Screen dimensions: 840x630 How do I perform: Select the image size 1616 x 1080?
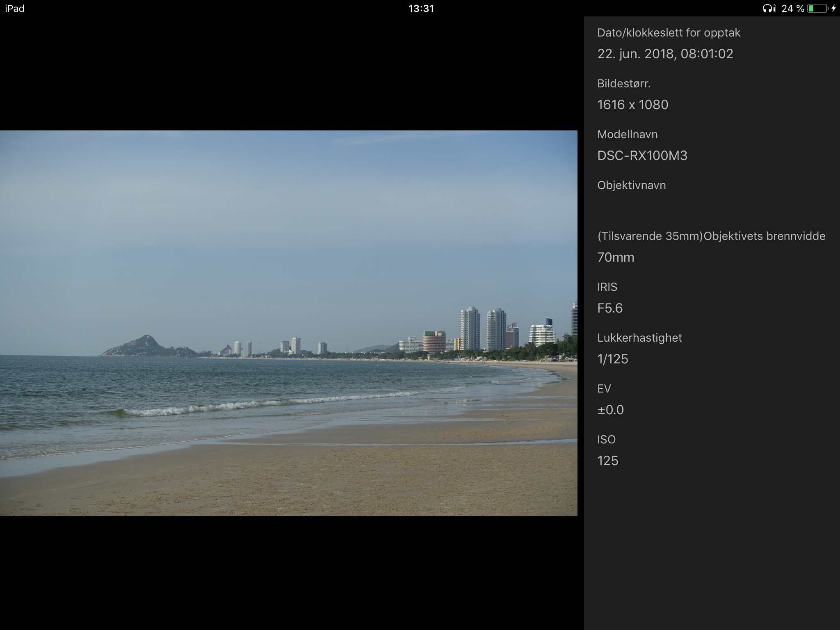coord(632,105)
